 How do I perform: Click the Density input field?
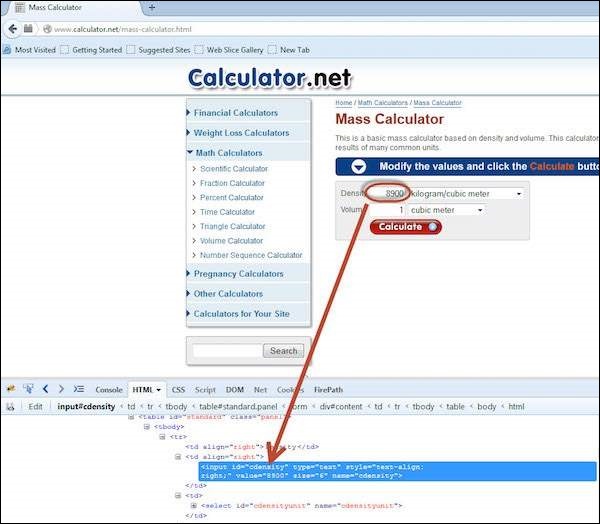pyautogui.click(x=387, y=194)
